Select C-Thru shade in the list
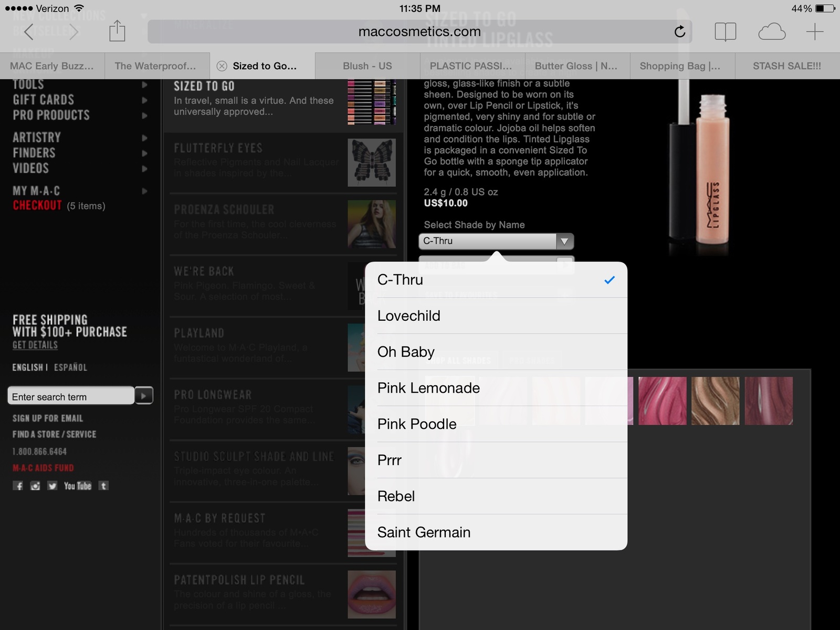Screen dimensions: 840x630 pos(496,280)
